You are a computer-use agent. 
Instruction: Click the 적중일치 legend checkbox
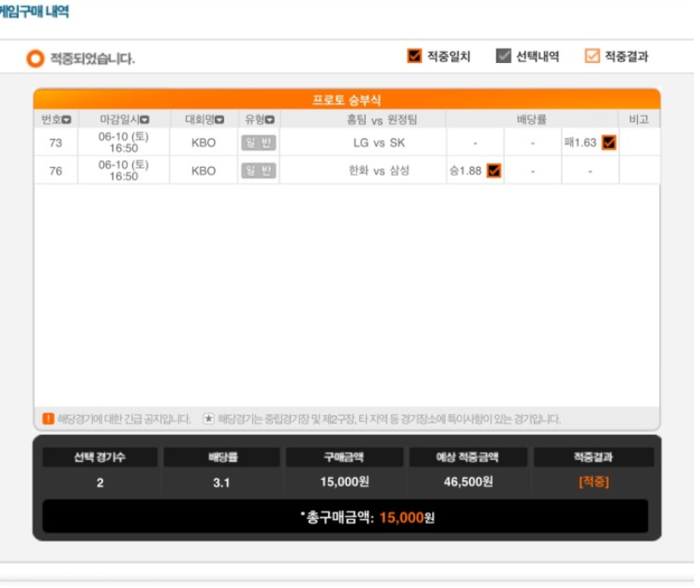(x=414, y=56)
